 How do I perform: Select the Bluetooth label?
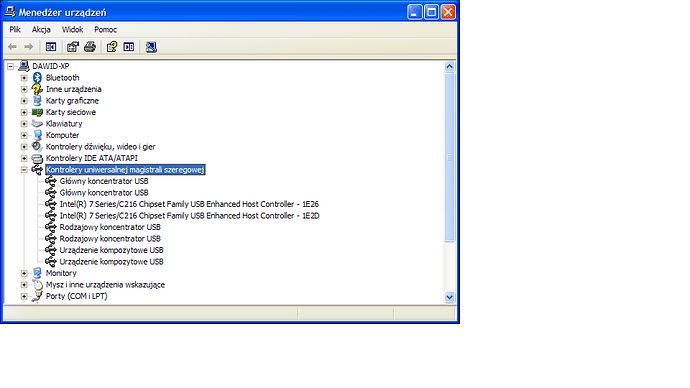(62, 77)
